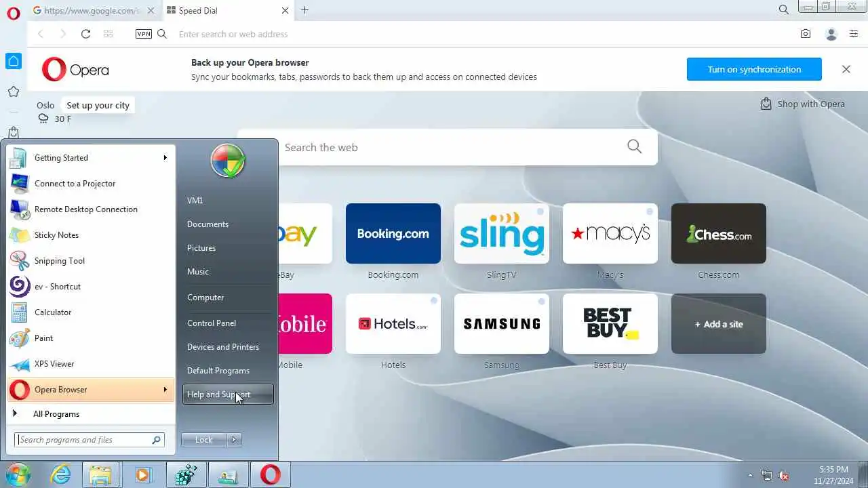The width and height of the screenshot is (868, 488).
Task: Switch to the Speed Dial tab
Action: coord(227,10)
